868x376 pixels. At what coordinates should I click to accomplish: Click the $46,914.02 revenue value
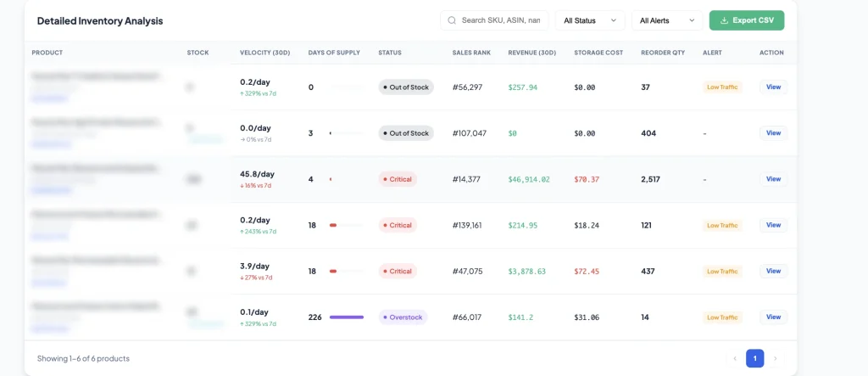tap(529, 179)
